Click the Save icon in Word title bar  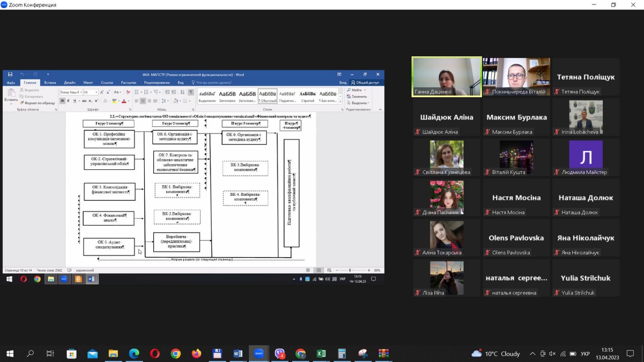tap(10, 74)
